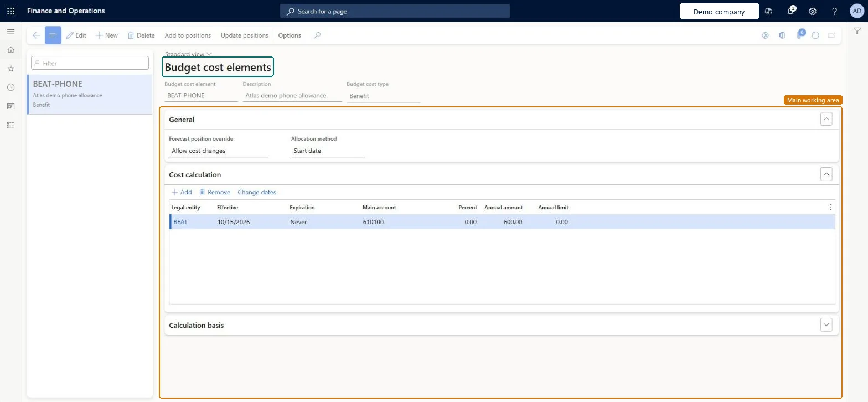Image resolution: width=868 pixels, height=402 pixels.
Task: Open the form in a new window
Action: click(831, 35)
